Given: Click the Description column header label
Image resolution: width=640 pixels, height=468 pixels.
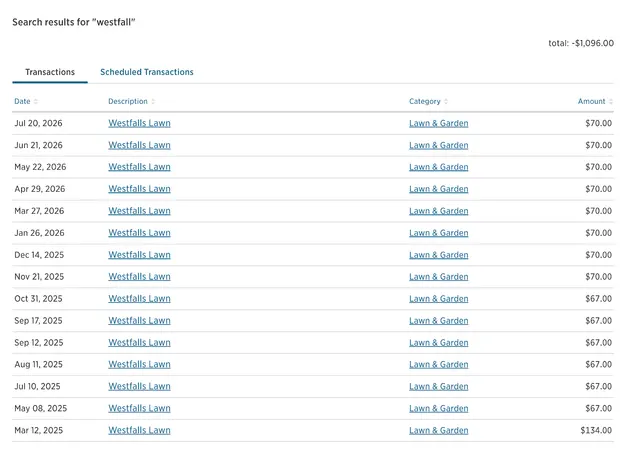Looking at the screenshot, I should click(x=128, y=102).
